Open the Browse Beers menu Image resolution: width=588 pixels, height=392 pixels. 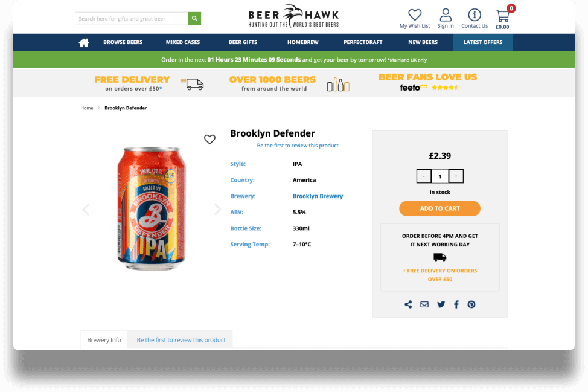(123, 42)
